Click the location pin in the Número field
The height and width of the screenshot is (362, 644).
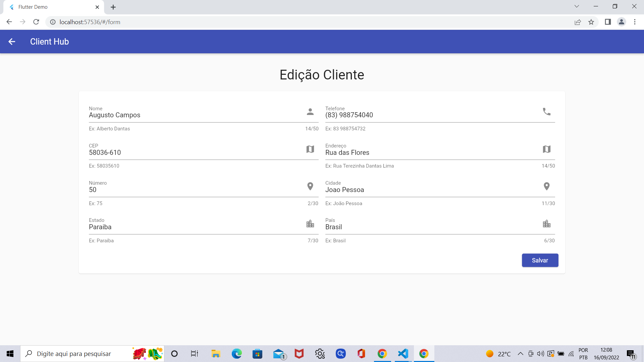click(x=310, y=186)
